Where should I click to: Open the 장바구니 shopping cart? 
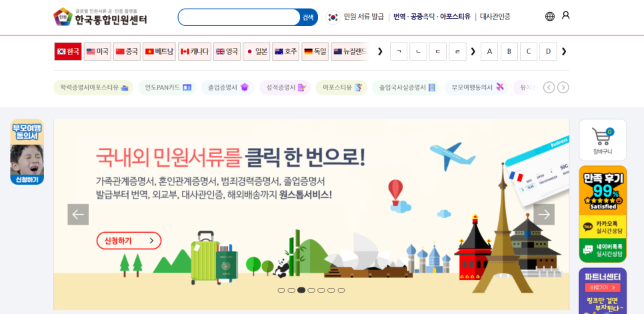[603, 140]
